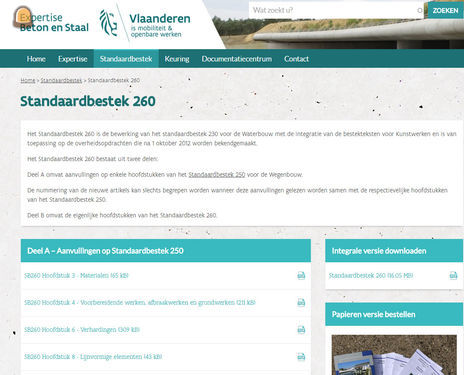This screenshot has width=464, height=375.
Task: Click the 'Standaardbestek 260' breadcrumb text
Action: coord(114,80)
